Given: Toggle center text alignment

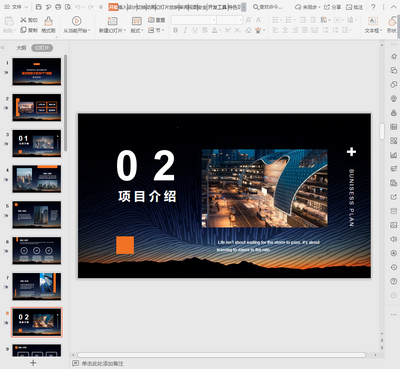Looking at the screenshot, I should [x=285, y=30].
